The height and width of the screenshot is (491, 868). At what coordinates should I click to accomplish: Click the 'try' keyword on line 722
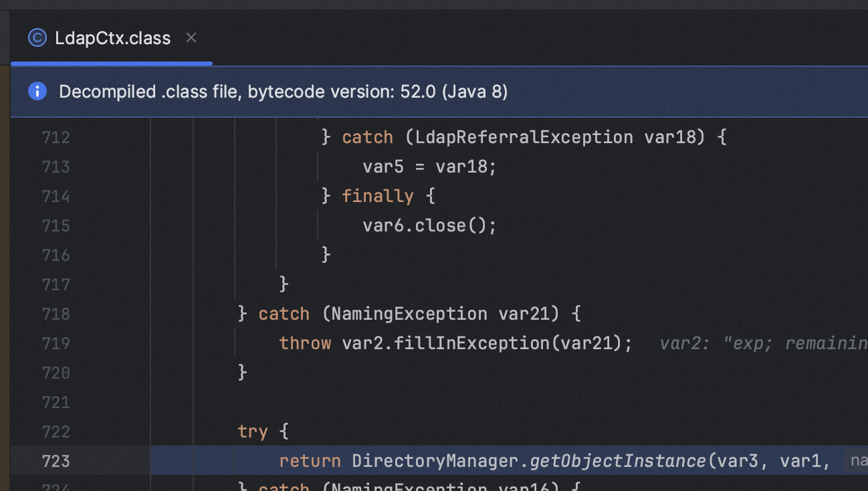[x=253, y=431]
